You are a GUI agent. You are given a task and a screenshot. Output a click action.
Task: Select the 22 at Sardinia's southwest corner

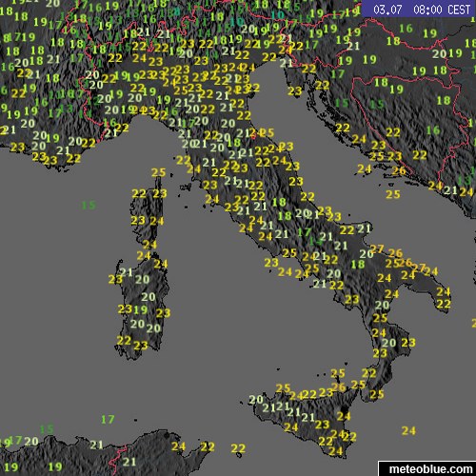click(x=124, y=340)
